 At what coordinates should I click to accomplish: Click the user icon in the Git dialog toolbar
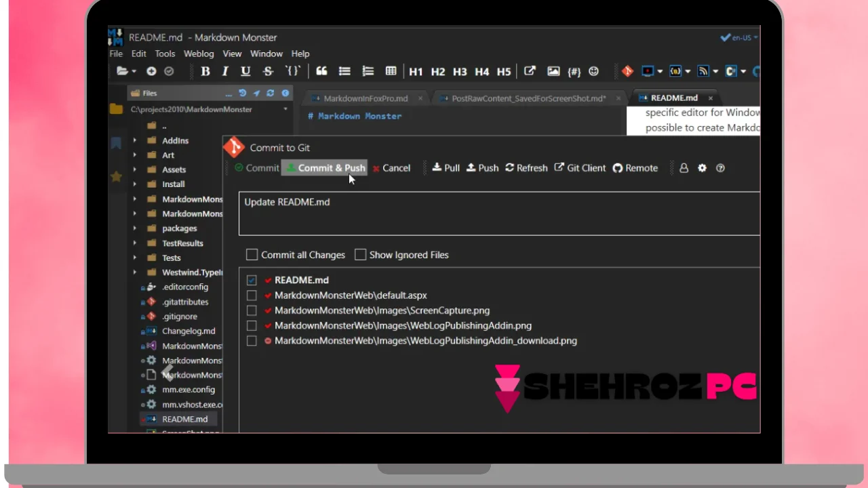pyautogui.click(x=684, y=168)
